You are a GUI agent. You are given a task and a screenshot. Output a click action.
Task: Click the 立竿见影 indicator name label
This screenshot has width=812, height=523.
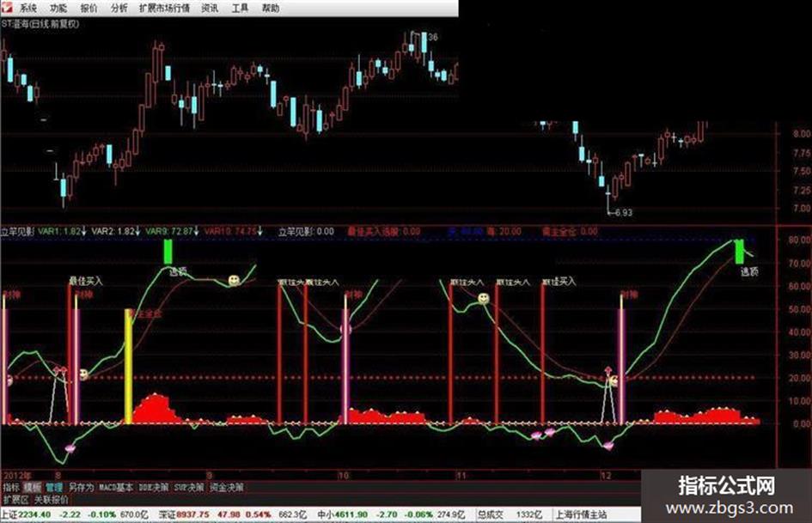[17, 232]
